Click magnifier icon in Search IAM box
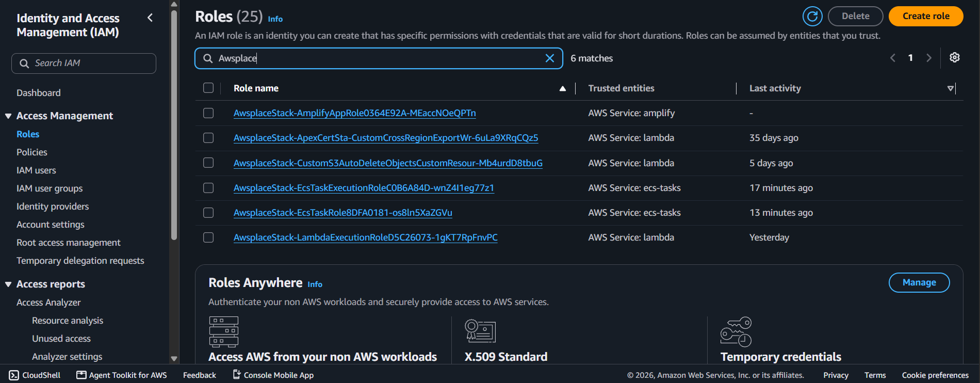This screenshot has width=980, height=383. (x=24, y=63)
